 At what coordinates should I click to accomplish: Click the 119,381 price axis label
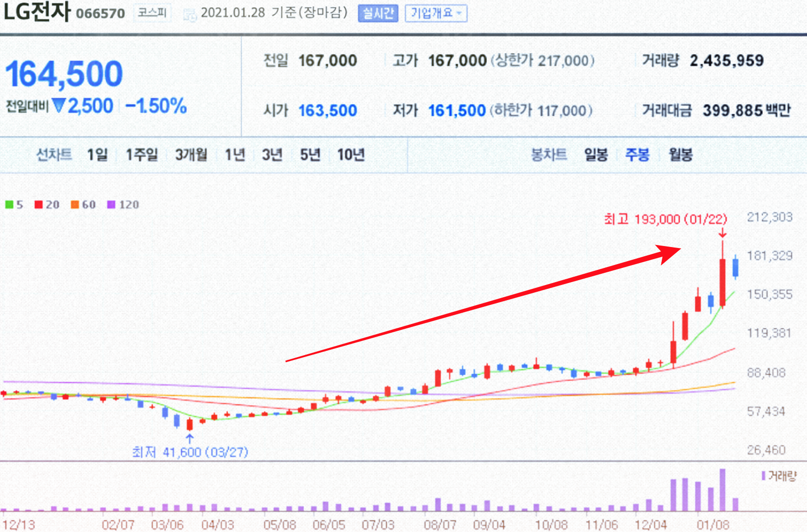click(769, 333)
